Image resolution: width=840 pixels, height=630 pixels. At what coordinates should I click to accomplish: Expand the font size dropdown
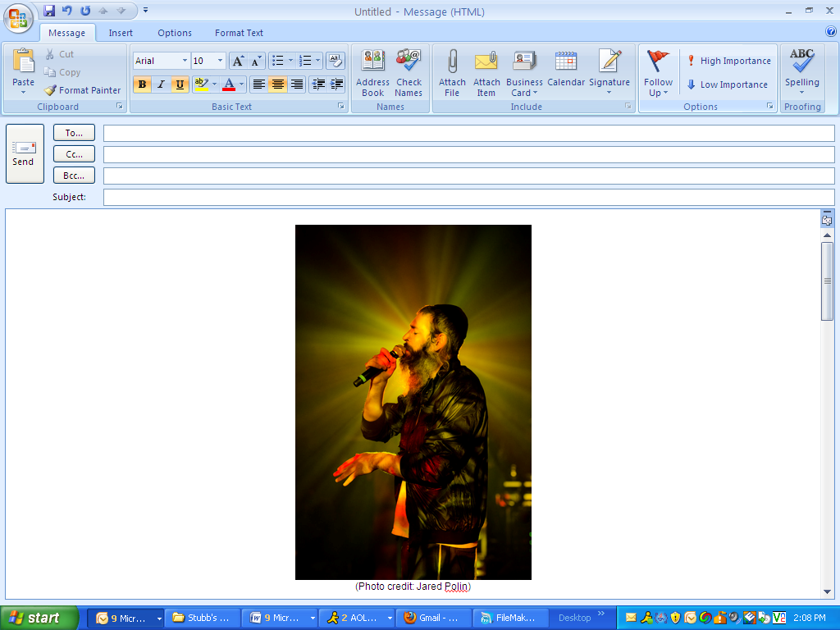click(220, 61)
